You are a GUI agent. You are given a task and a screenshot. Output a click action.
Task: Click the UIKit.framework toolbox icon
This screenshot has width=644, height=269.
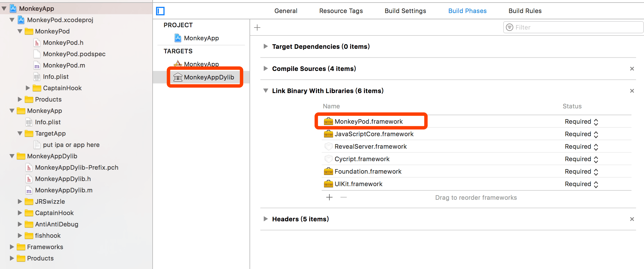(x=329, y=184)
